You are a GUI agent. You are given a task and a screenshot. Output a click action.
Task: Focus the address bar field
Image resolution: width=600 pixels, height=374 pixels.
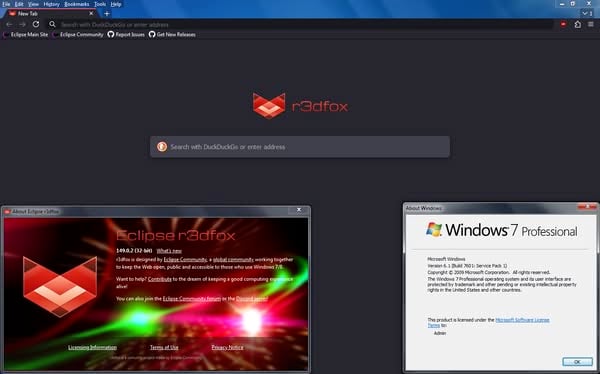point(300,24)
